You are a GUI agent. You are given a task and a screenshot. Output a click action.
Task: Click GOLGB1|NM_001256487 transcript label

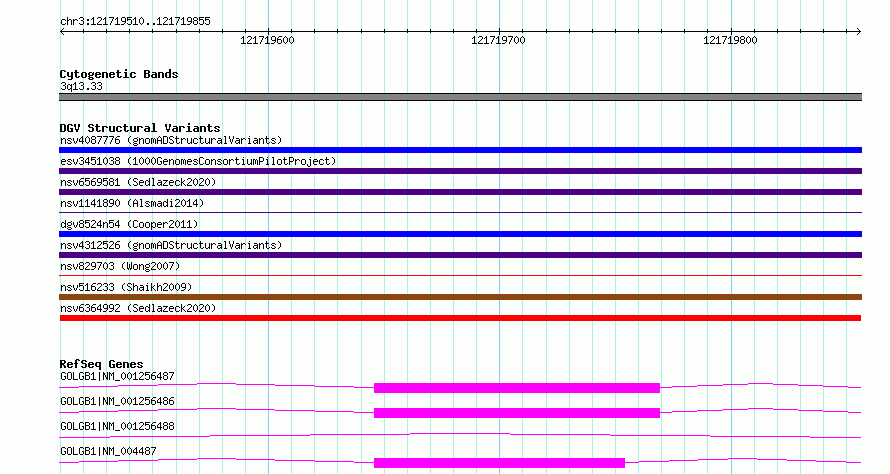117,376
